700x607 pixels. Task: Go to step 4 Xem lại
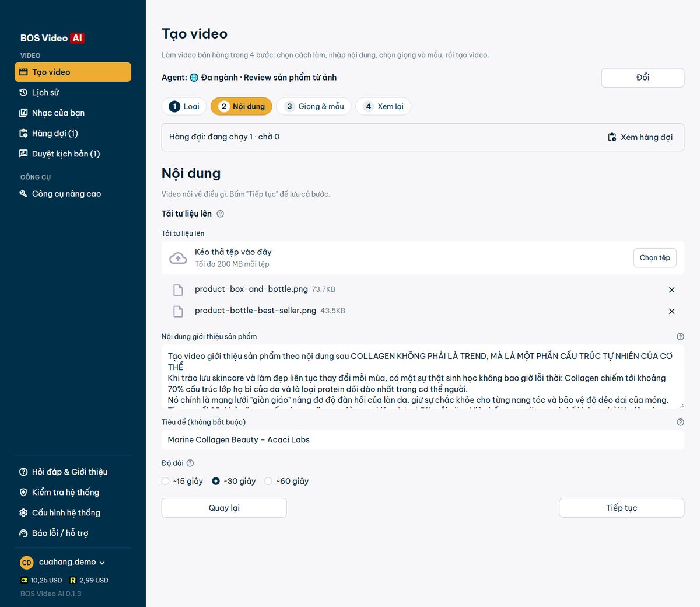(383, 106)
